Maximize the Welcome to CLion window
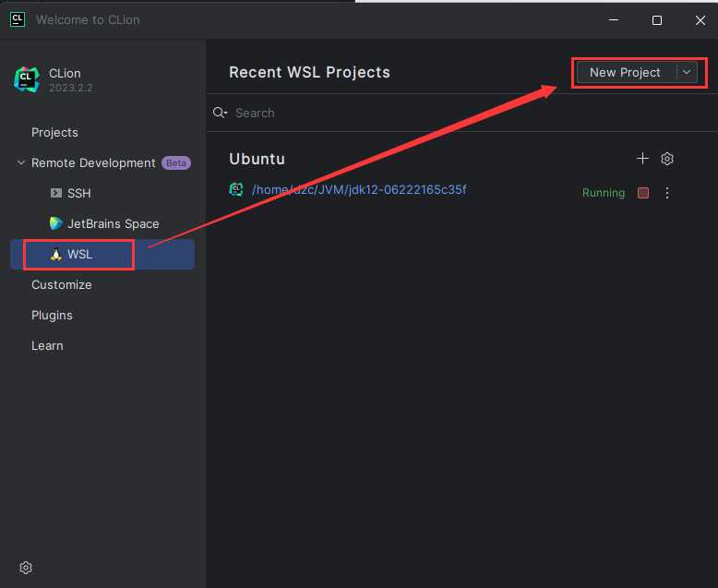This screenshot has height=588, width=718. pyautogui.click(x=657, y=20)
